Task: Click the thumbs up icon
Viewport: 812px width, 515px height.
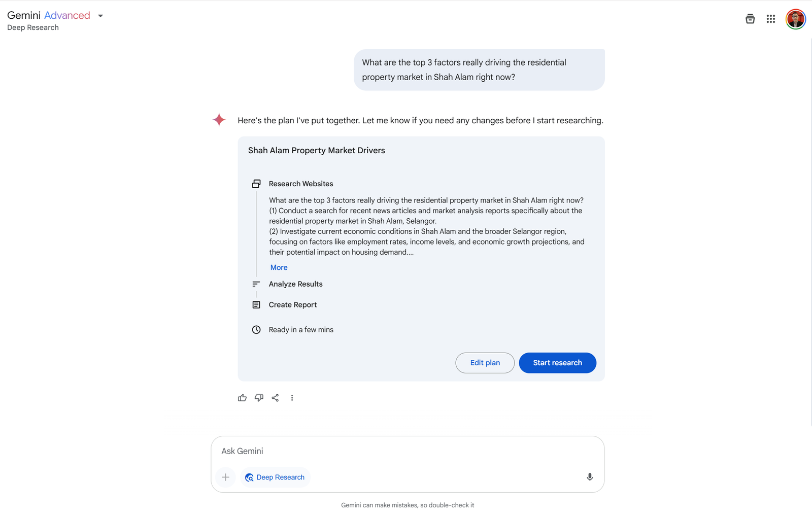Action: 242,398
